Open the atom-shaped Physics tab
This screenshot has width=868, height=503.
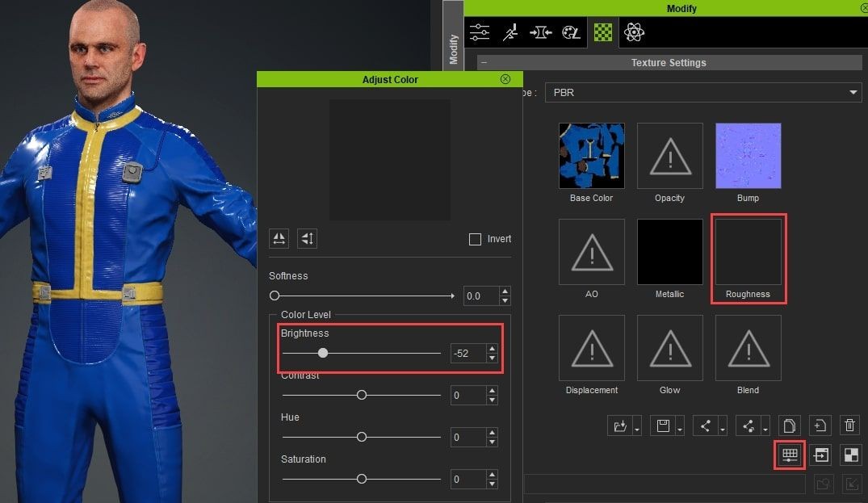[633, 32]
